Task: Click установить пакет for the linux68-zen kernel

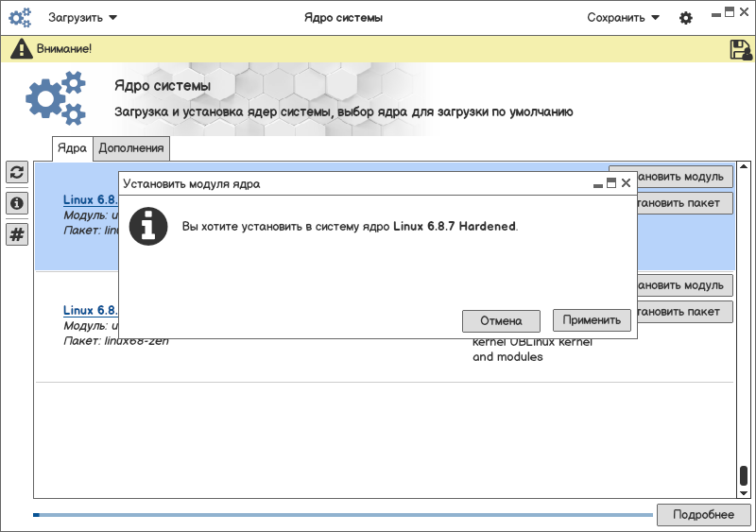Action: click(685, 312)
